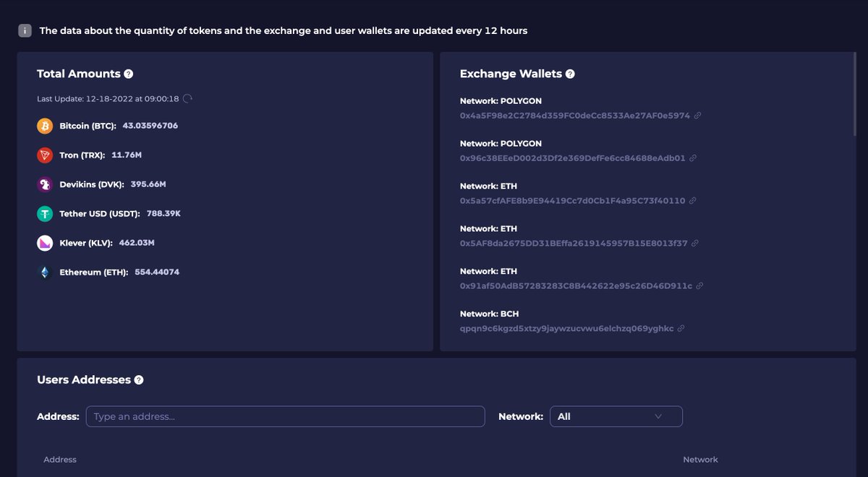This screenshot has width=868, height=477.
Task: Click the refresh icon next to Last Update
Action: 187,98
